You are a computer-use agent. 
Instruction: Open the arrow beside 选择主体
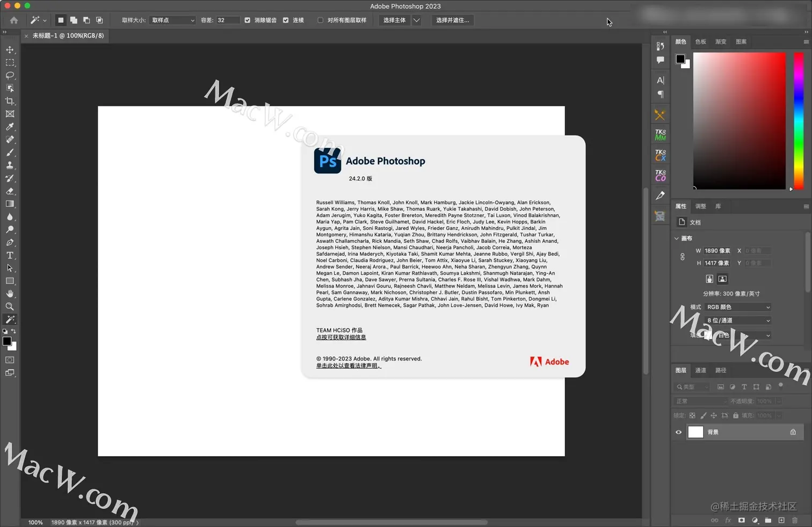417,20
